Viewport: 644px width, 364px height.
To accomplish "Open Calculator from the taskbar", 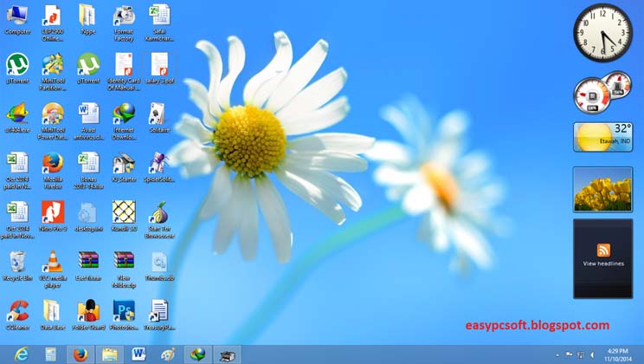I will [x=51, y=354].
